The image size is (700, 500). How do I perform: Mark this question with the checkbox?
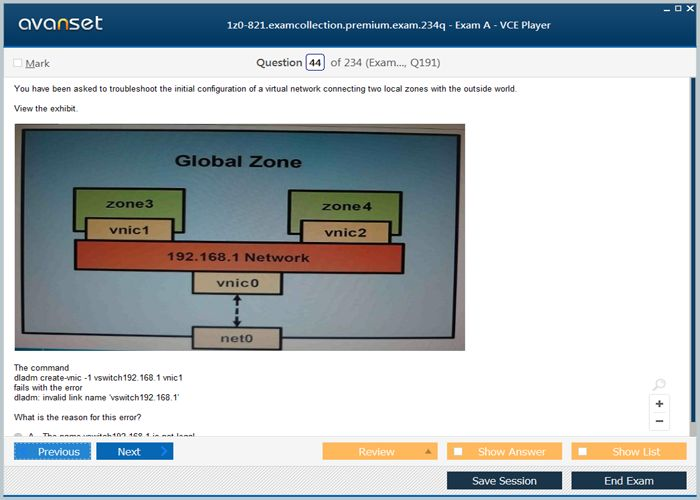(x=18, y=63)
